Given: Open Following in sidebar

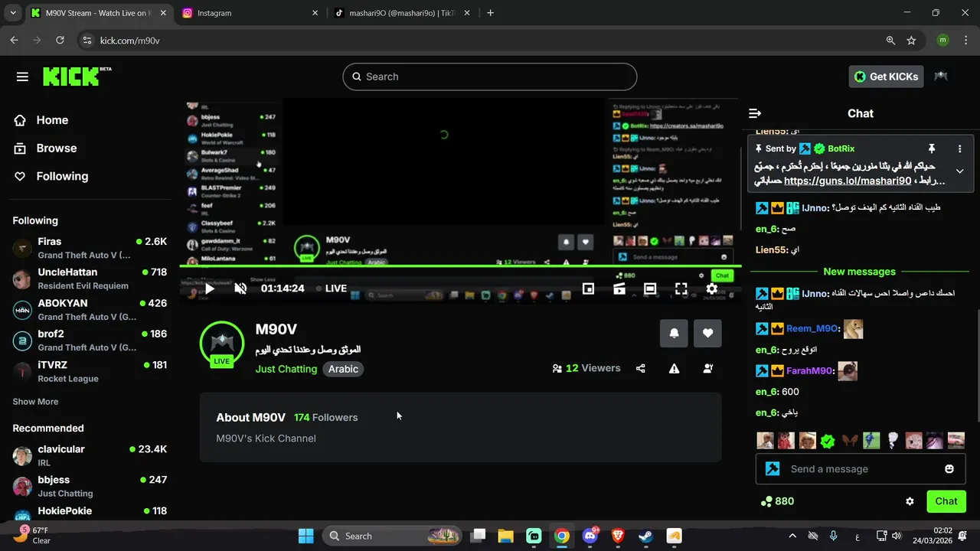Looking at the screenshot, I should (x=51, y=176).
